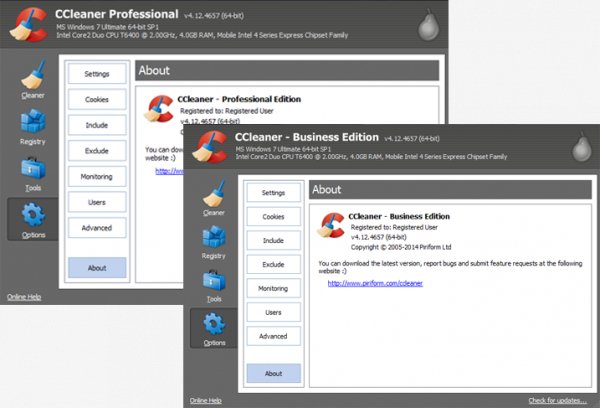Open Tools toolbox in Business Edition window
The image size is (600, 408).
(214, 286)
